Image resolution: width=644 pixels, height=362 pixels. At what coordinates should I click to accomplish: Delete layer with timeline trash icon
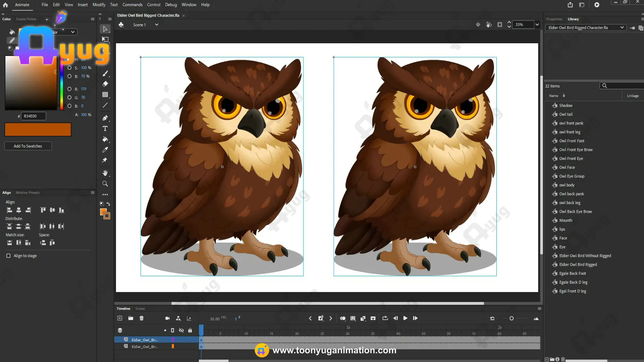point(142,318)
